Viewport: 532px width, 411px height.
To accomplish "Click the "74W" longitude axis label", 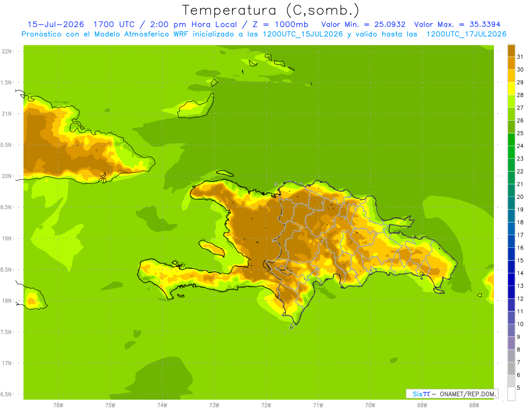I will tap(162, 405).
